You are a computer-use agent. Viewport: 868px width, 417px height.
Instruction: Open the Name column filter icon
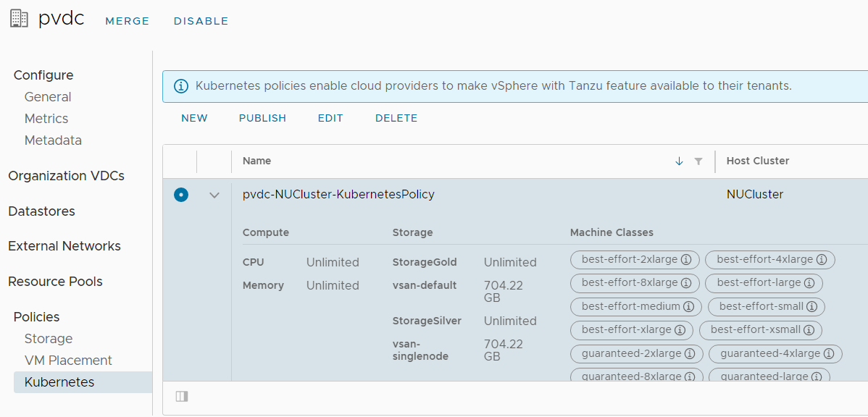pos(698,161)
